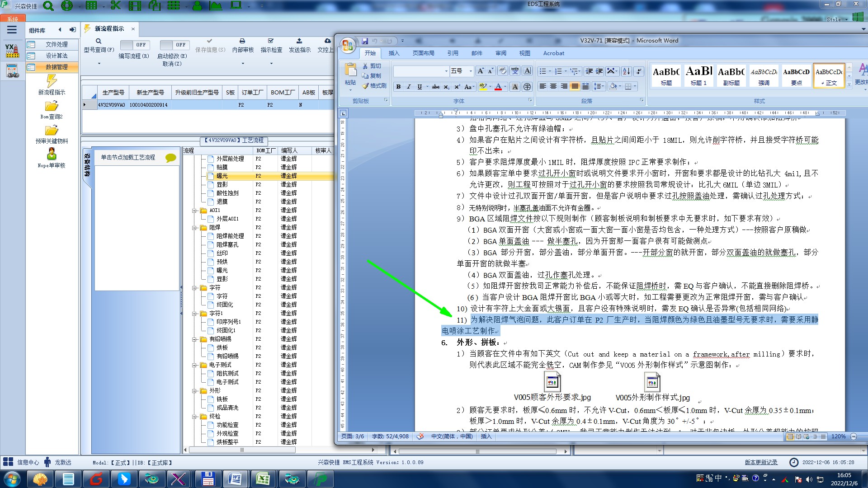Image resolution: width=868 pixels, height=488 pixels.
Task: Open the font size 五号 dropdown
Action: pyautogui.click(x=471, y=71)
